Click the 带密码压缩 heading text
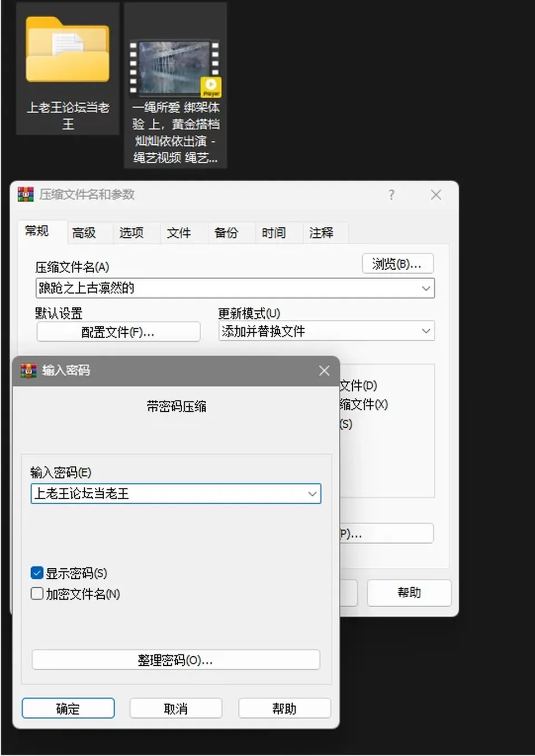The width and height of the screenshot is (535, 756). [x=177, y=406]
